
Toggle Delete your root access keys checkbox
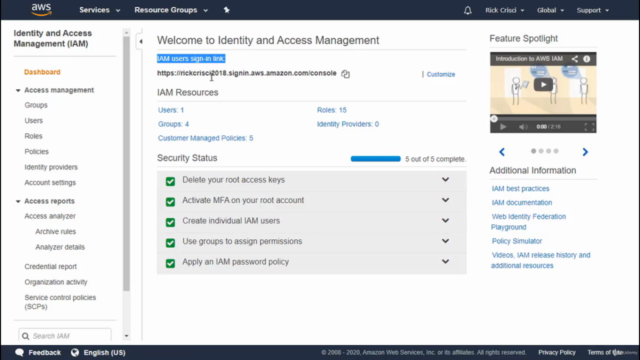[170, 181]
